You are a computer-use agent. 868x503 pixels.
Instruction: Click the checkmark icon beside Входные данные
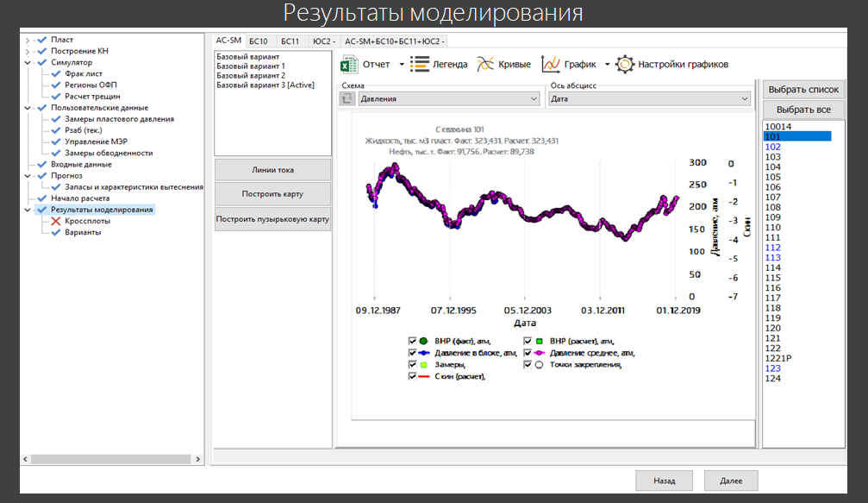click(x=41, y=165)
